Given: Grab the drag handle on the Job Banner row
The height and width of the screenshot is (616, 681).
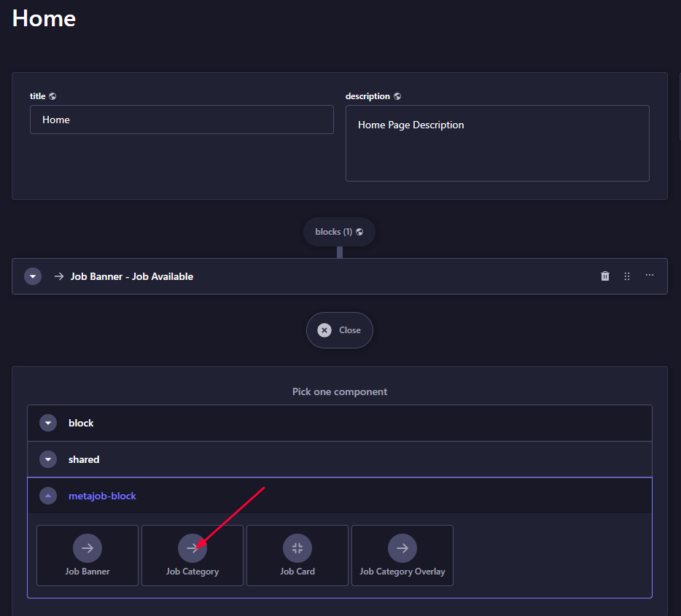Looking at the screenshot, I should (627, 276).
